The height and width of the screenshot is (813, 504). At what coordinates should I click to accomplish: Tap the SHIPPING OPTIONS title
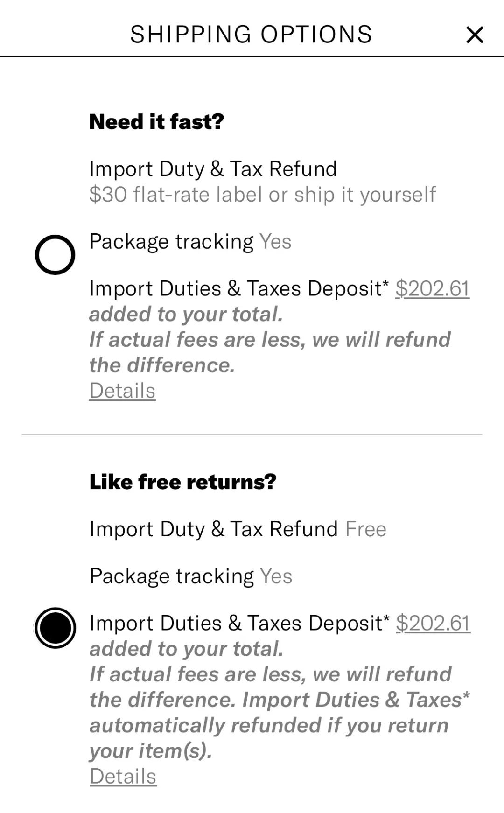[x=251, y=35]
